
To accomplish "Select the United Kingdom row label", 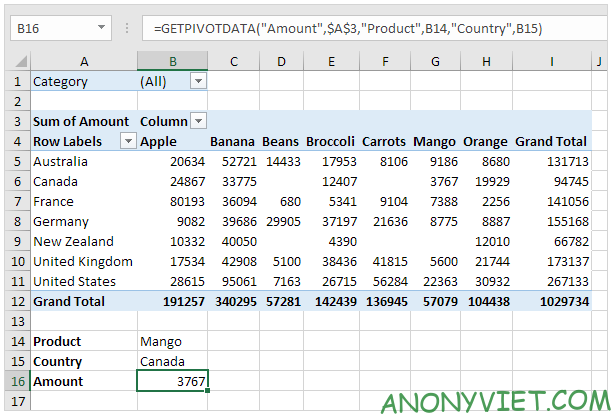I will (x=81, y=261).
